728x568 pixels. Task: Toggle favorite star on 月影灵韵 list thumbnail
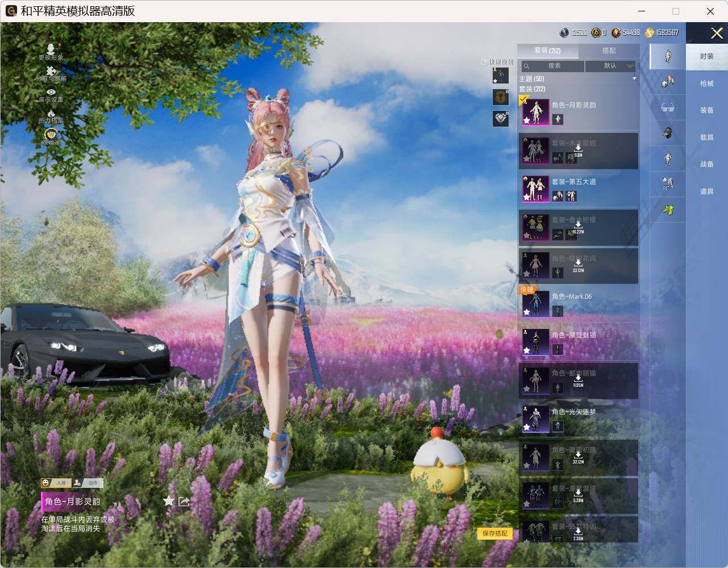[x=527, y=120]
